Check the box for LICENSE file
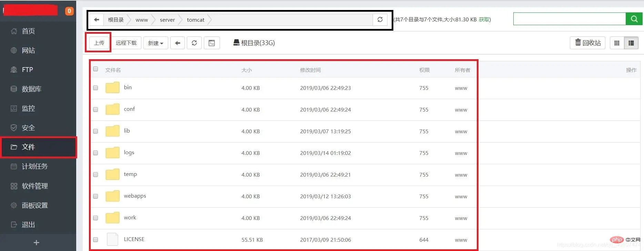Screen dimensions: 644x251 95,240
